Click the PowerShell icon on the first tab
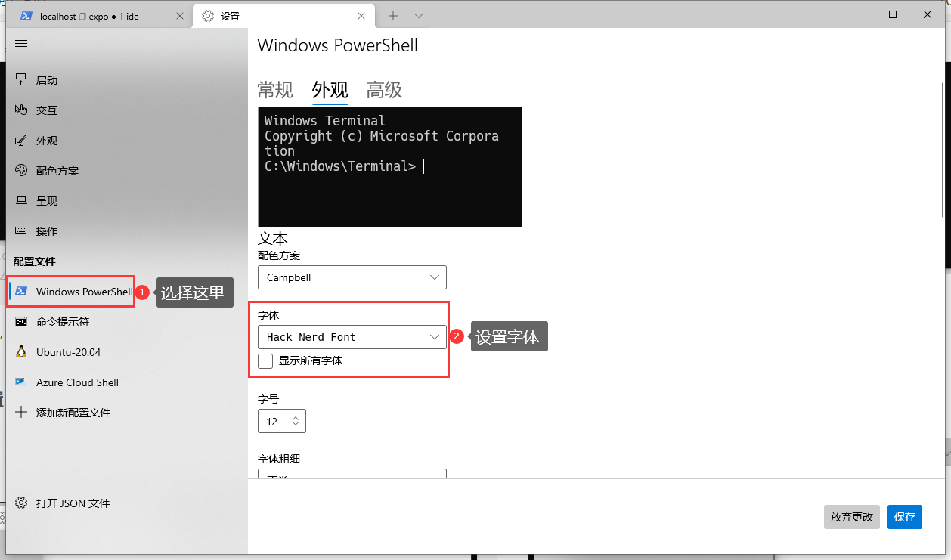951x560 pixels. [26, 16]
